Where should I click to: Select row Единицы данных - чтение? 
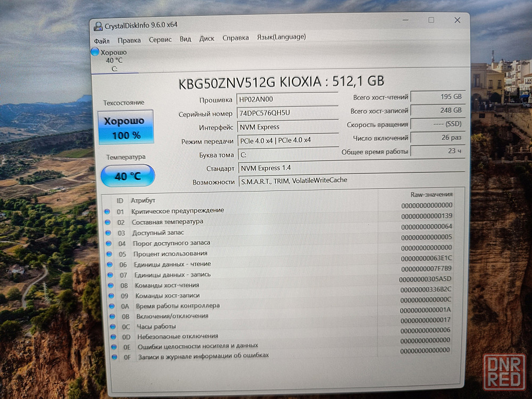point(280,261)
